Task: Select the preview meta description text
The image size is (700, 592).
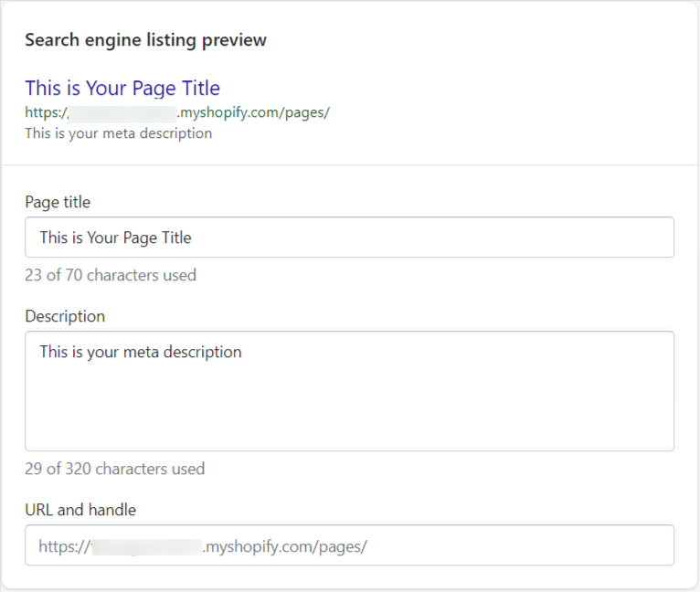Action: coord(118,133)
